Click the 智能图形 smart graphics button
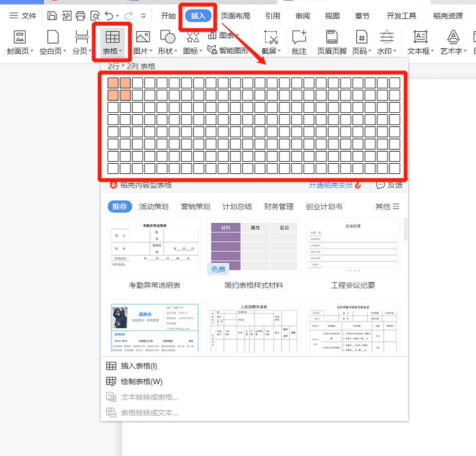 228,49
